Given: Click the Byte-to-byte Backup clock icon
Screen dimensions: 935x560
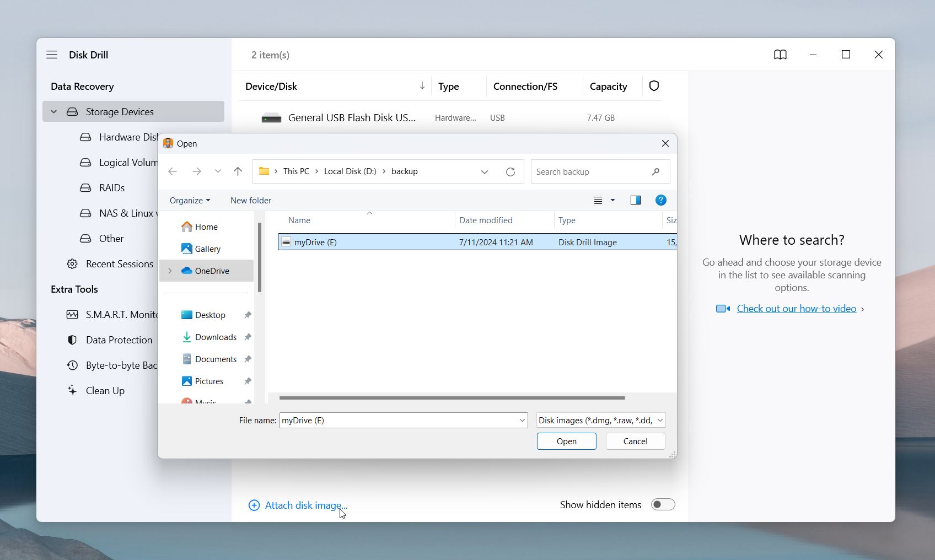Looking at the screenshot, I should 72,365.
